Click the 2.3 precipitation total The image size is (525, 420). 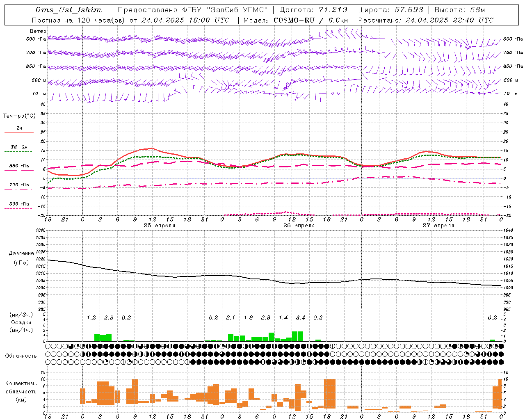pos(109,318)
